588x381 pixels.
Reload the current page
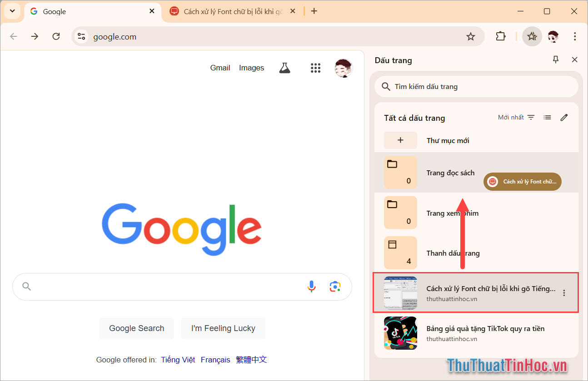pyautogui.click(x=56, y=36)
